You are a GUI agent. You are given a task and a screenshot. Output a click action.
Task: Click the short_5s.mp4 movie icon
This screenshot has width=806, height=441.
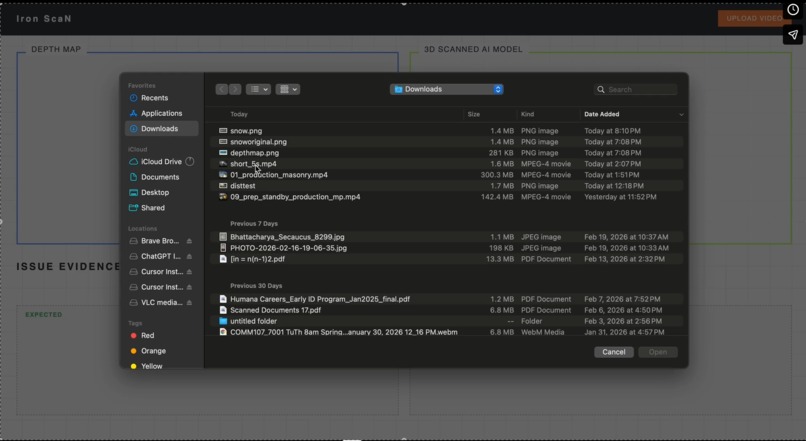pyautogui.click(x=223, y=164)
